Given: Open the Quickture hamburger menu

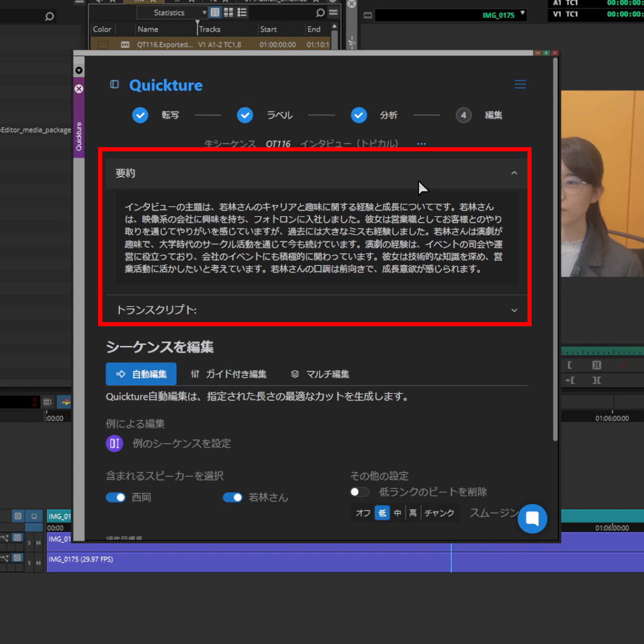Looking at the screenshot, I should tap(520, 84).
